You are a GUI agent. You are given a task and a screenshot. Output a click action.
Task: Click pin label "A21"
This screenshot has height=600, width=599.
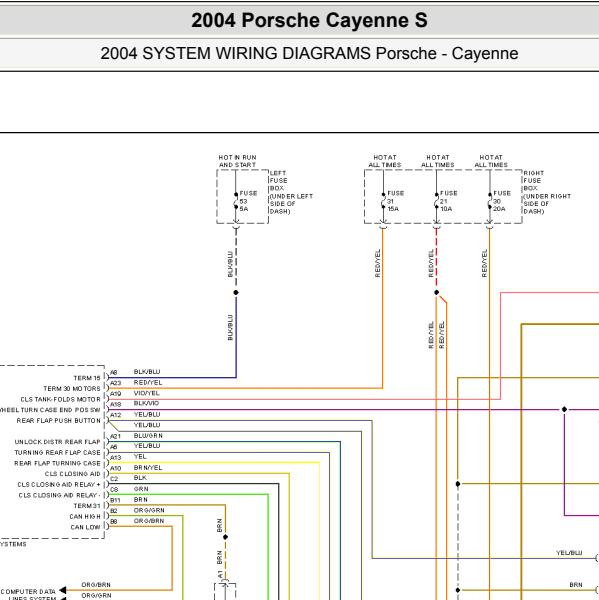point(116,437)
